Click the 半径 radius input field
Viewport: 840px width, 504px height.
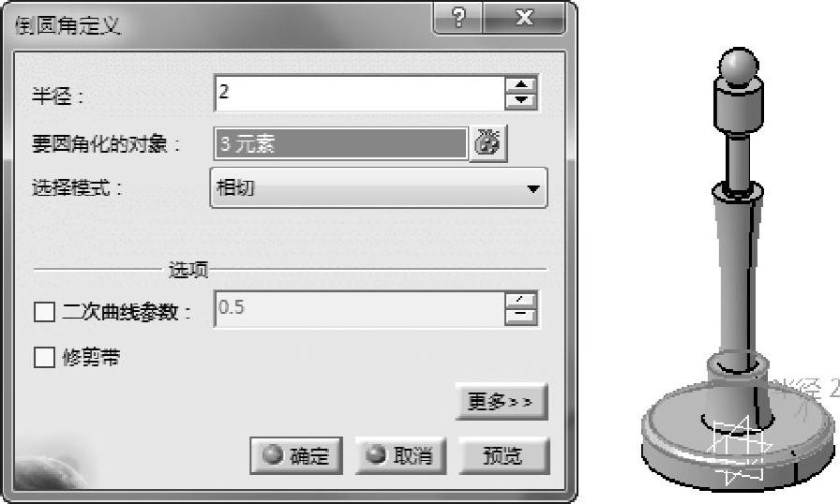pos(359,94)
